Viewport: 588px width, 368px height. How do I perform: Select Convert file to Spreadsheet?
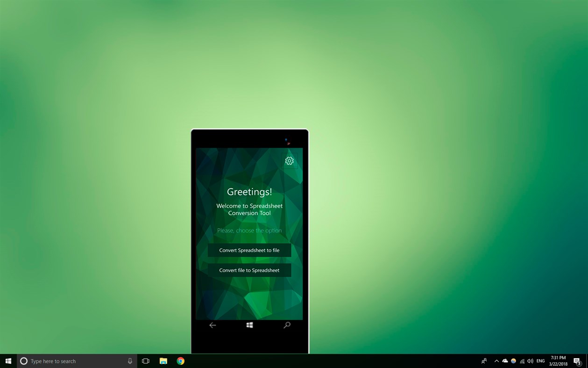[249, 270]
